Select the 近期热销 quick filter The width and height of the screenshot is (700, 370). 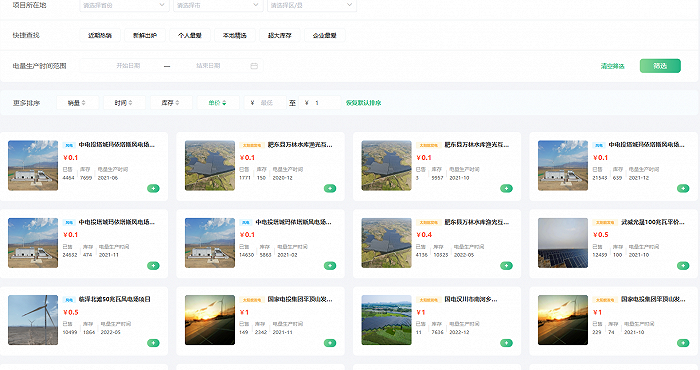tap(100, 35)
